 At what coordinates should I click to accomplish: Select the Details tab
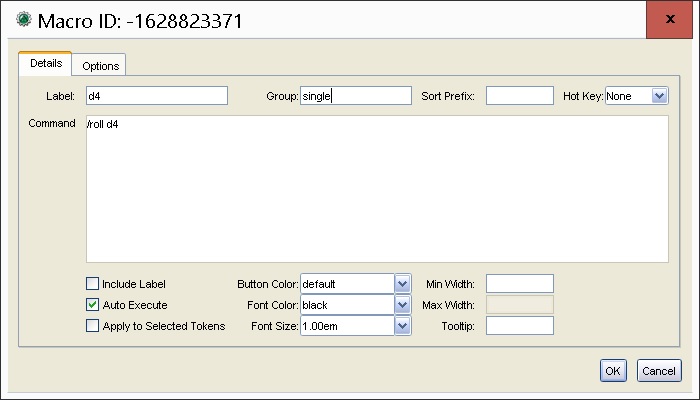pos(46,64)
